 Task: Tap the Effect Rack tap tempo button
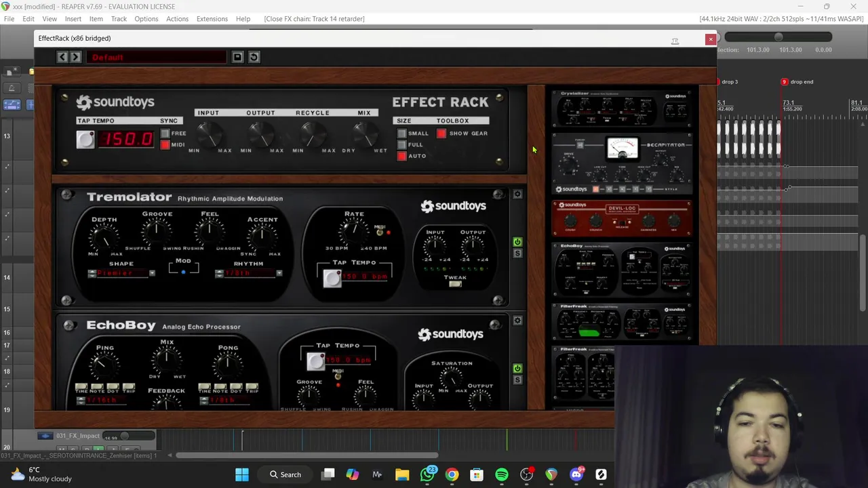[x=85, y=139]
